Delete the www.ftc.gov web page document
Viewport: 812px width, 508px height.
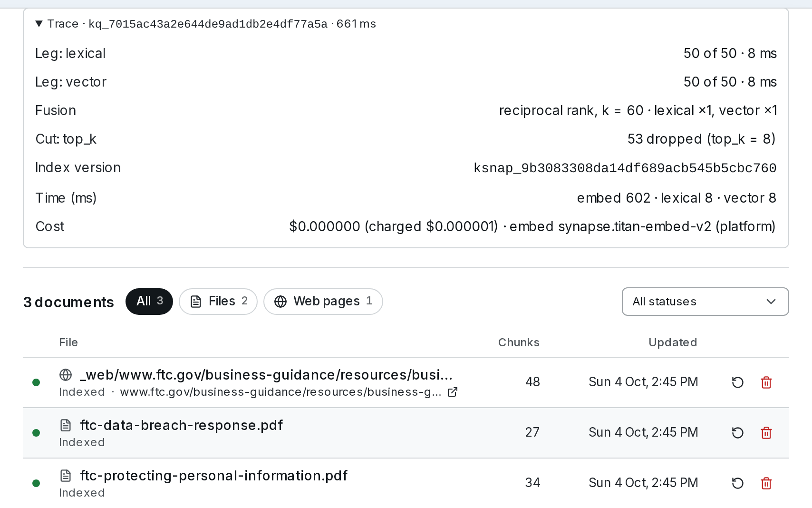[766, 382]
